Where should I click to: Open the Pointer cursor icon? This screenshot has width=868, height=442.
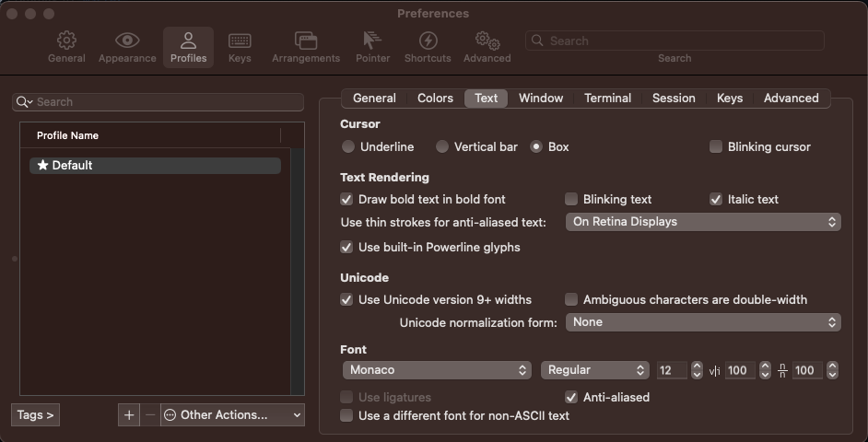[x=372, y=41]
